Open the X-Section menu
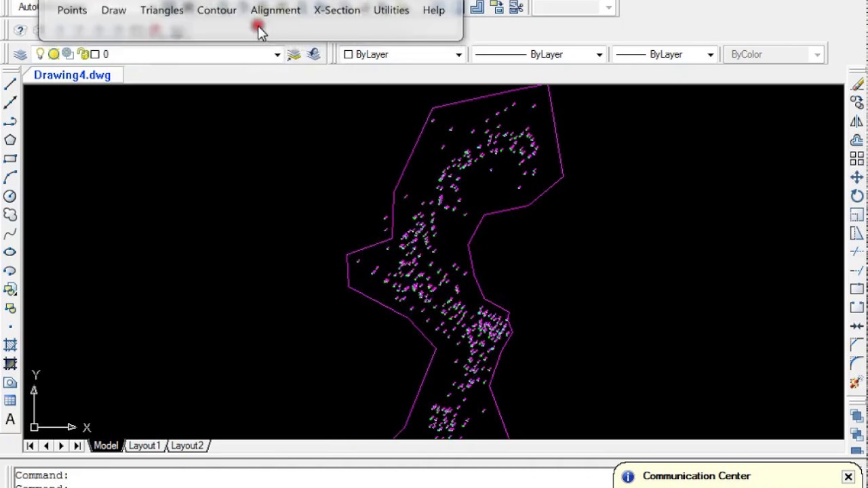868x488 pixels. click(337, 10)
